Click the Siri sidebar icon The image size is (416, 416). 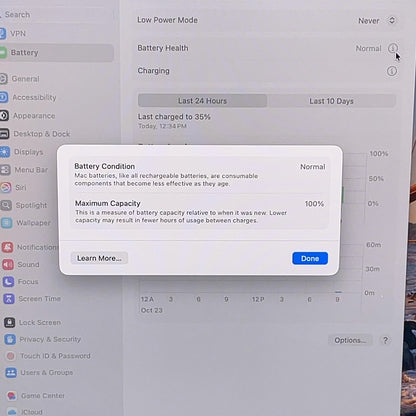point(6,188)
